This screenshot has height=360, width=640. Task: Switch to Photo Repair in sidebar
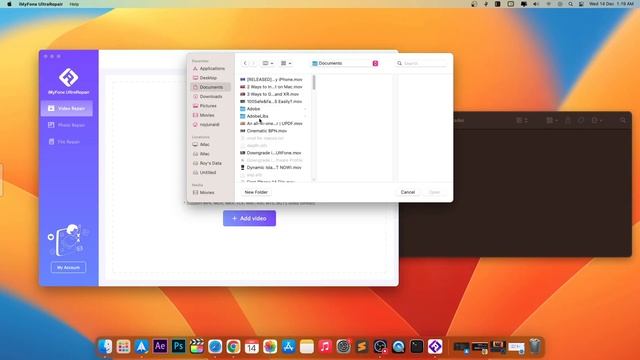[x=67, y=125]
